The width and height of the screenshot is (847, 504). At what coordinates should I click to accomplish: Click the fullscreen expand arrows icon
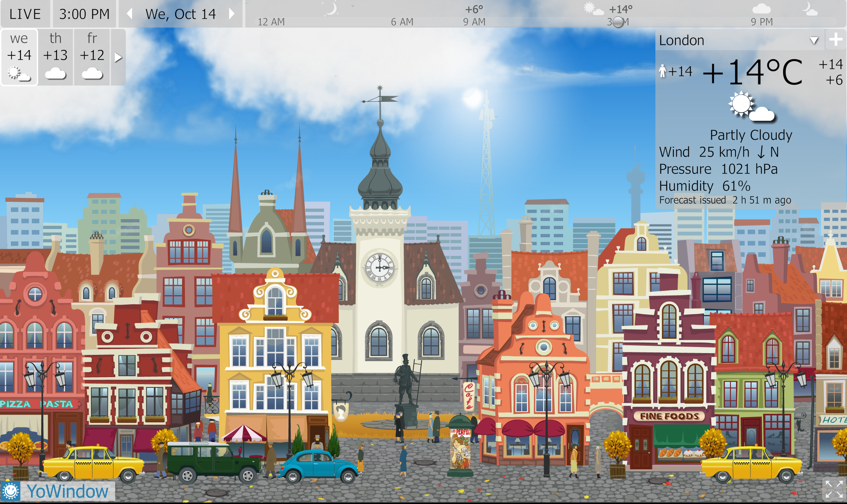(834, 489)
